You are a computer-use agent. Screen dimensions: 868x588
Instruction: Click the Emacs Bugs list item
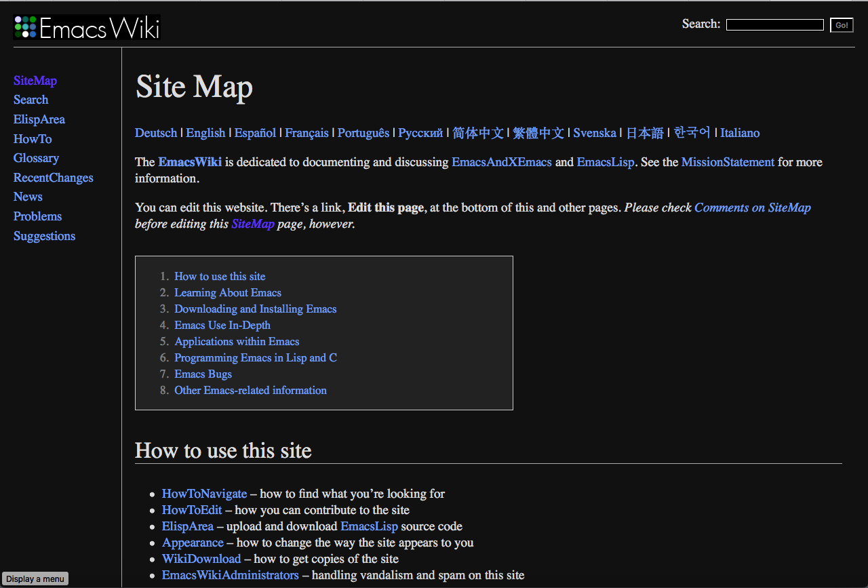203,374
